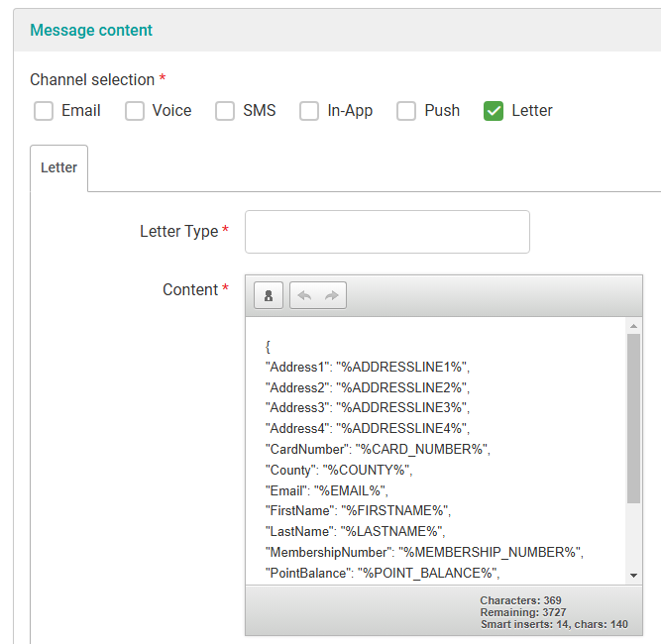Click the Message content panel header
Screen dimensions: 661x644
pyautogui.click(x=91, y=30)
